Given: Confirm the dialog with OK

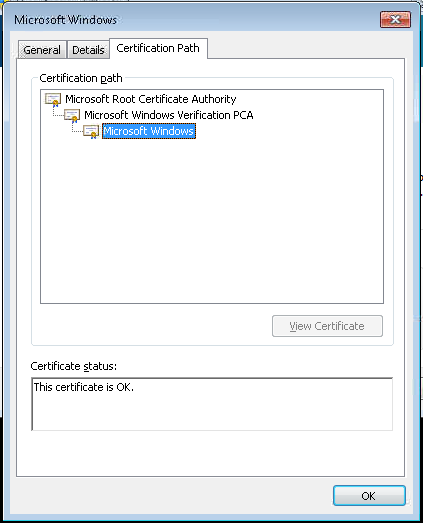Looking at the screenshot, I should 369,496.
